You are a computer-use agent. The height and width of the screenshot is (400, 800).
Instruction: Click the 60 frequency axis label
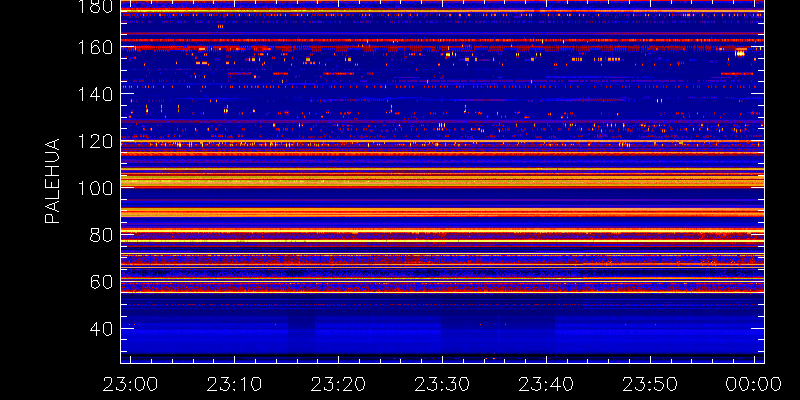pyautogui.click(x=102, y=282)
